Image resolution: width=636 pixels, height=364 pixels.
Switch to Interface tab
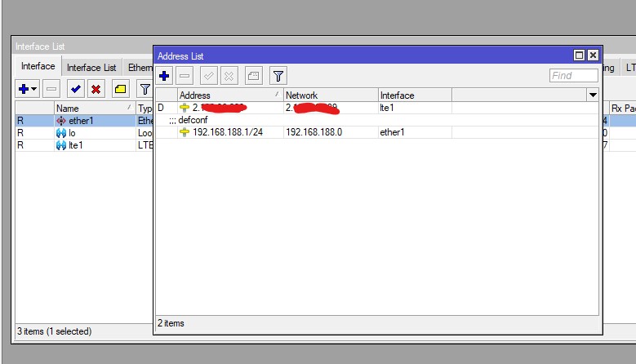tap(38, 67)
